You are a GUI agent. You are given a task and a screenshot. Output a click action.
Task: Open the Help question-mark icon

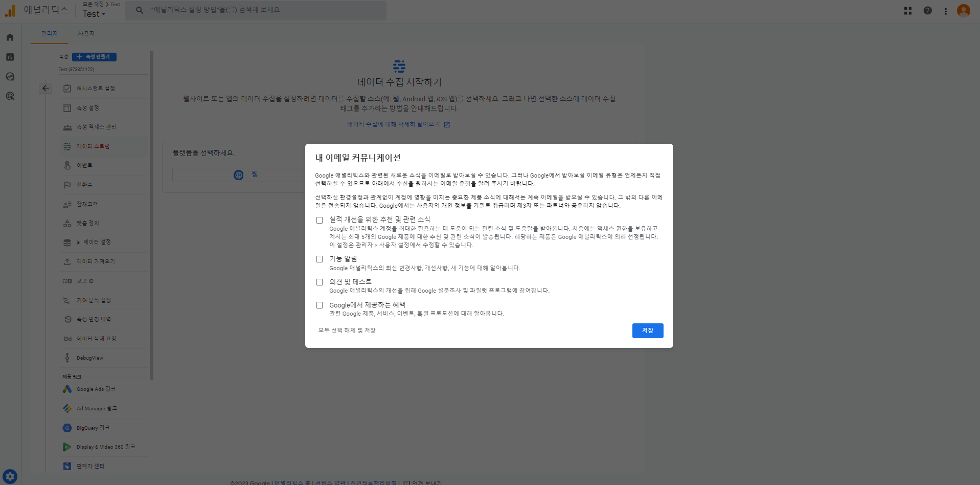927,11
